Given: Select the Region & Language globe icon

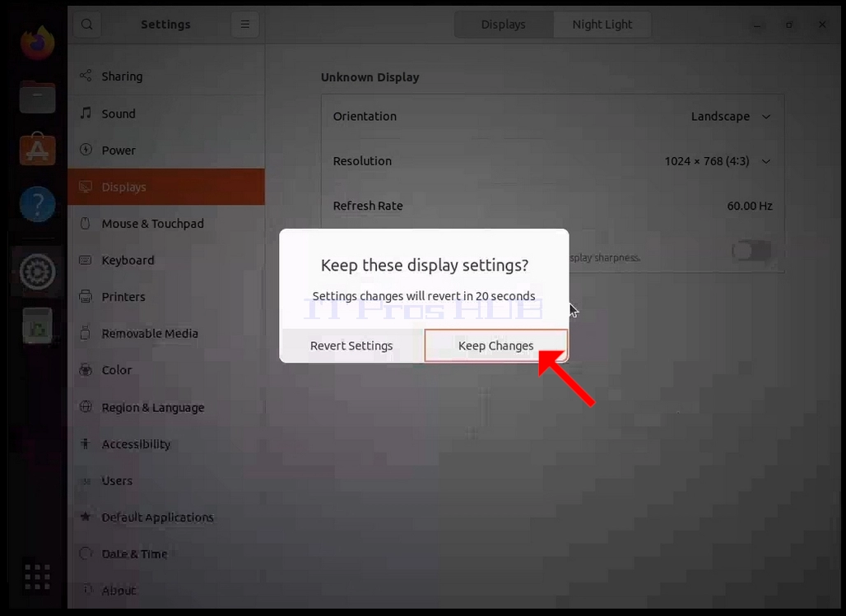Looking at the screenshot, I should [x=86, y=407].
